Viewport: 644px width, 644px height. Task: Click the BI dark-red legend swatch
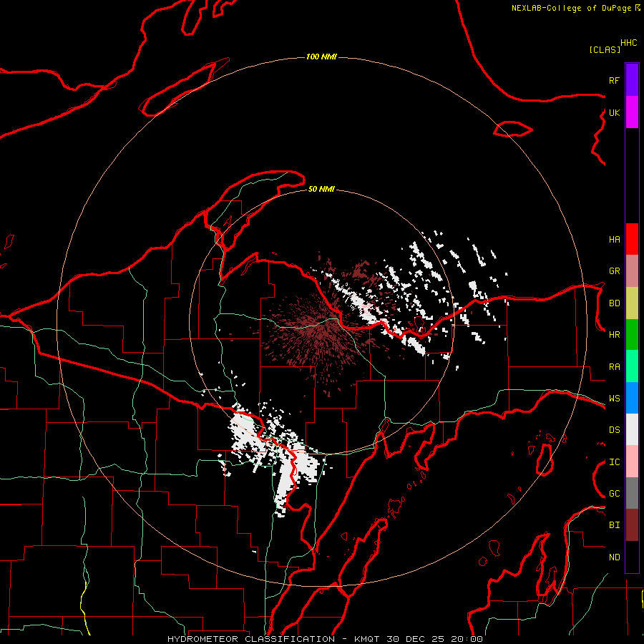tap(632, 525)
